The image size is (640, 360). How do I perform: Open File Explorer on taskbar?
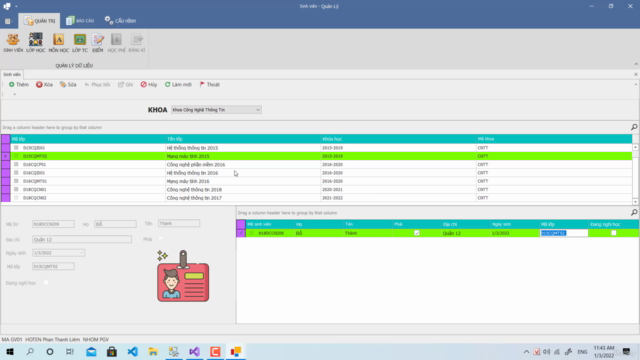pos(153,351)
